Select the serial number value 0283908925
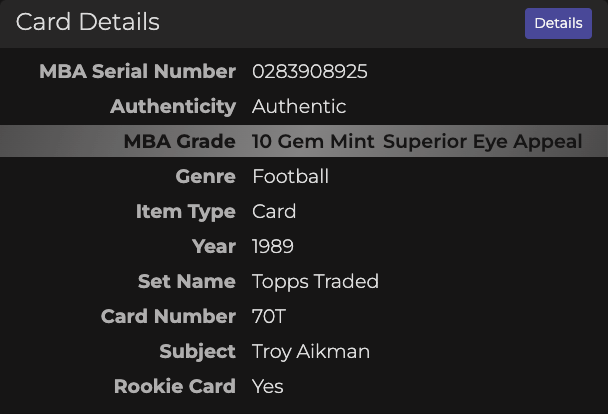608x414 pixels. pyautogui.click(x=310, y=72)
